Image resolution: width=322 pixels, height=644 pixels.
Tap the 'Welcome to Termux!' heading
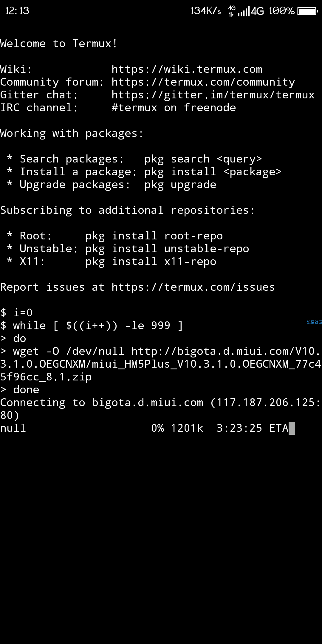59,44
